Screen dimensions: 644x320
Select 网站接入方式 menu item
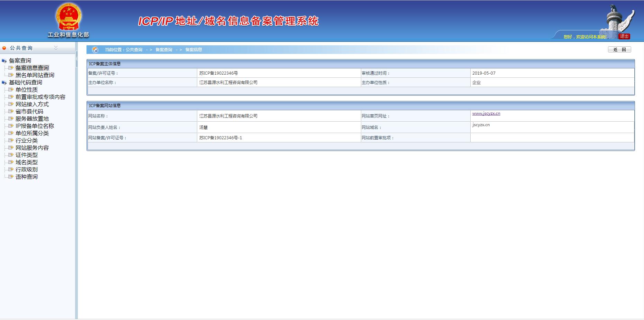pyautogui.click(x=32, y=104)
